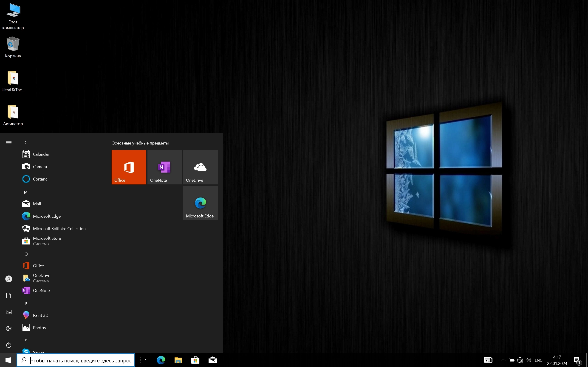Jump to letter group M header
This screenshot has height=367, width=588.
(x=26, y=192)
